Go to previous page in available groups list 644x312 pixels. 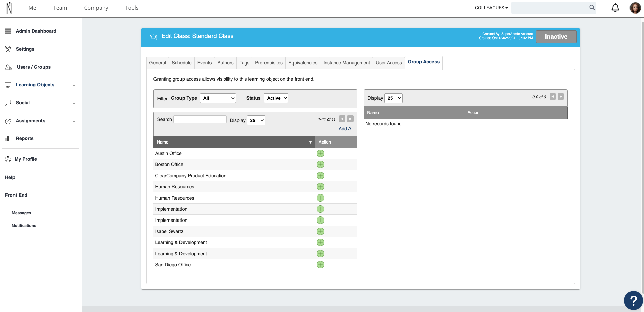342,119
